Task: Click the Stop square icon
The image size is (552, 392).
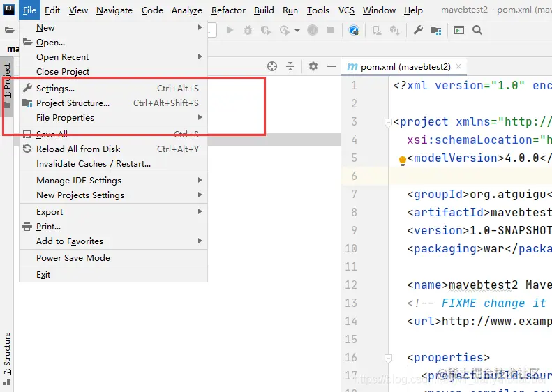Action: (331, 30)
